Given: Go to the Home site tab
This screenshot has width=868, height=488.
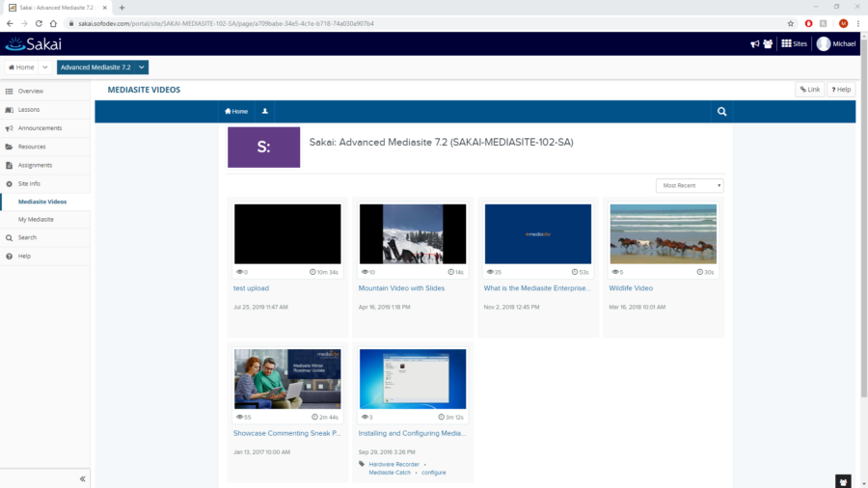Looking at the screenshot, I should click(x=21, y=67).
